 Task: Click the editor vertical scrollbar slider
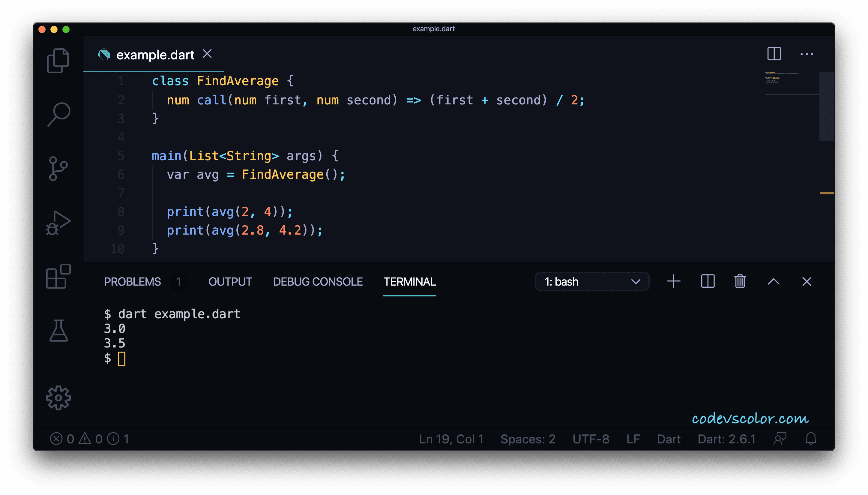click(826, 106)
